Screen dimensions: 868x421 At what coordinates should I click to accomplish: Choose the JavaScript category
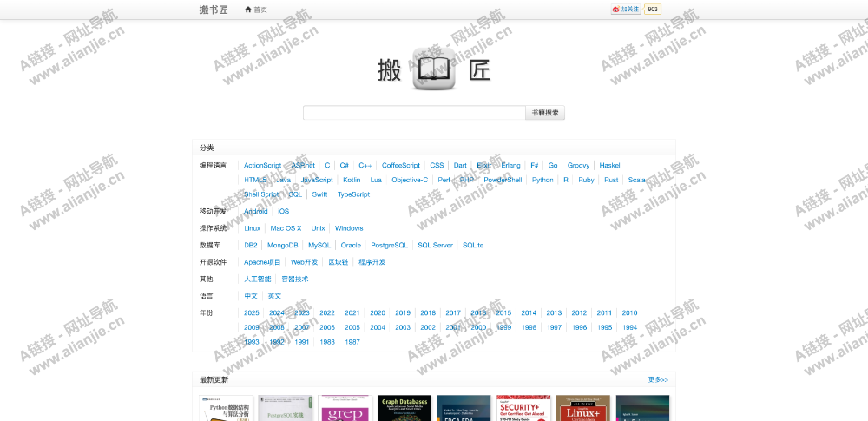click(x=317, y=180)
